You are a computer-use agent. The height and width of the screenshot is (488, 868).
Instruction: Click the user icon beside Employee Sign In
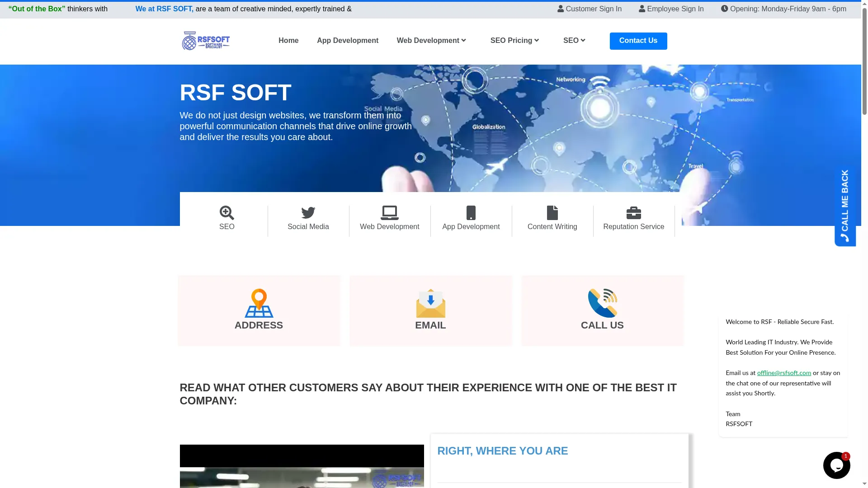pyautogui.click(x=642, y=9)
